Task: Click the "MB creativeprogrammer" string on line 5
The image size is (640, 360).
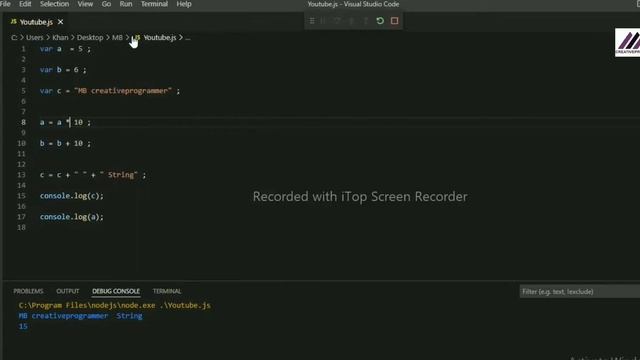Action: click(123, 91)
